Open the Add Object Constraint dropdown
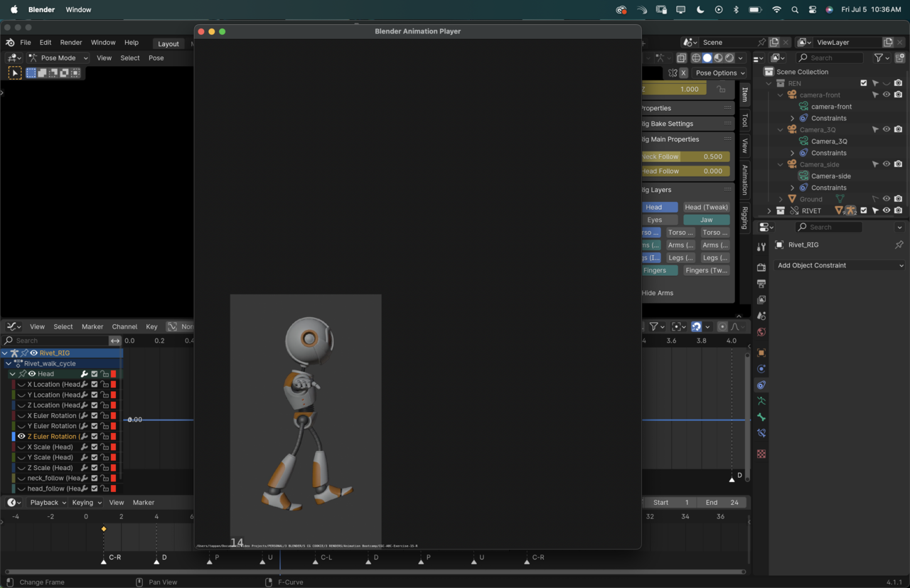Screen dimensions: 910x588 840,265
